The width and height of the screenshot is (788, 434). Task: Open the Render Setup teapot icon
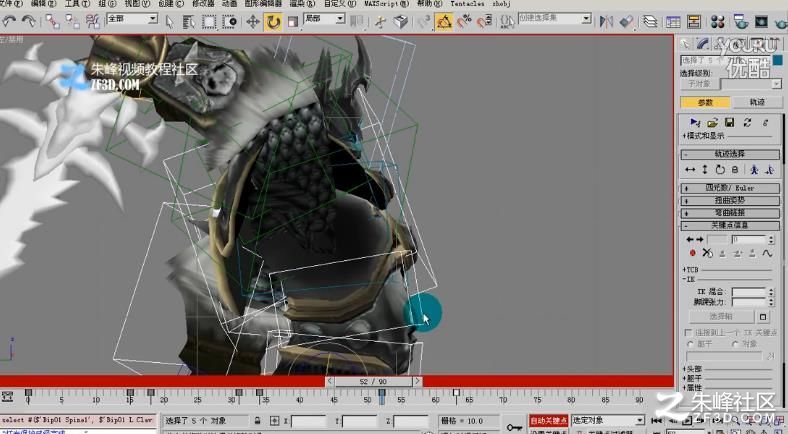pyautogui.click(x=740, y=22)
